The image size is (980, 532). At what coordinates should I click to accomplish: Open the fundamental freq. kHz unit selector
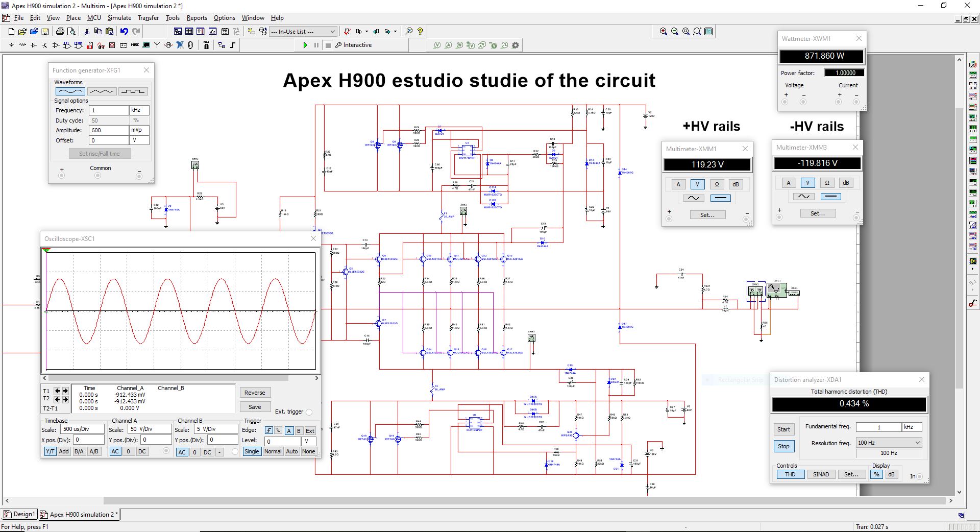tap(912, 427)
